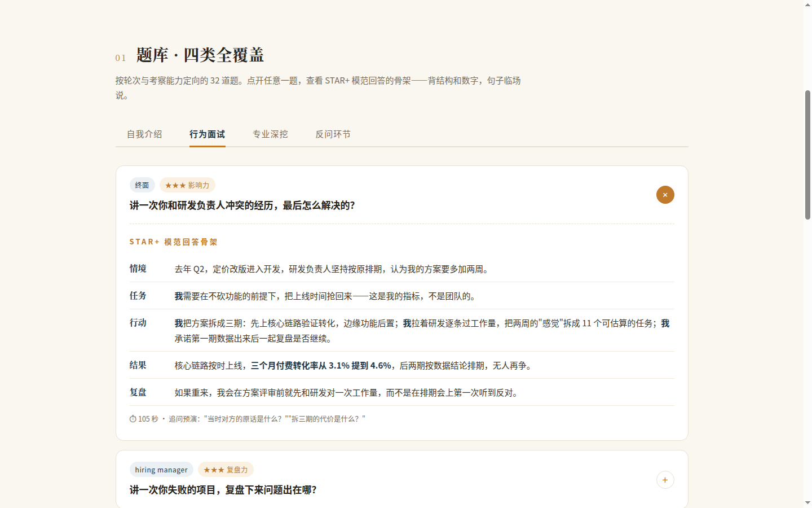Click the scrollbar up arrow
This screenshot has height=508, width=812.
click(807, 5)
